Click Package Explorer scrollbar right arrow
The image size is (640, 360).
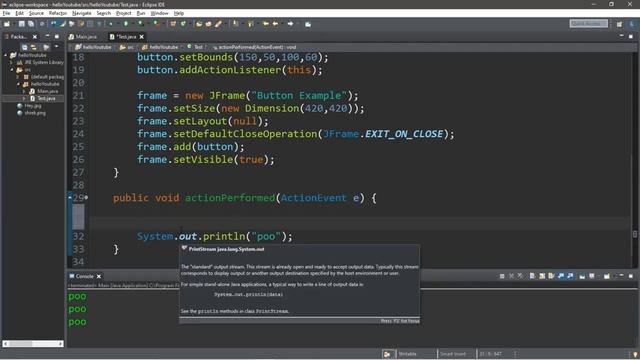[60, 344]
